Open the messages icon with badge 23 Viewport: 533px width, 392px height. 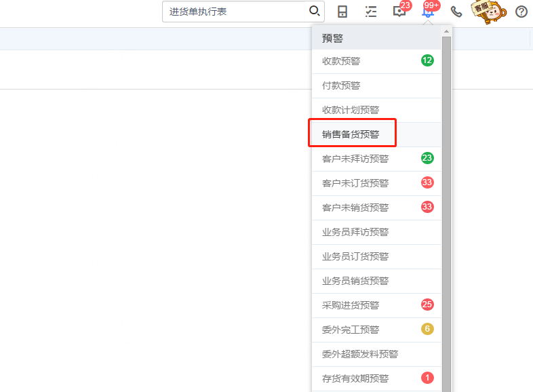click(399, 12)
